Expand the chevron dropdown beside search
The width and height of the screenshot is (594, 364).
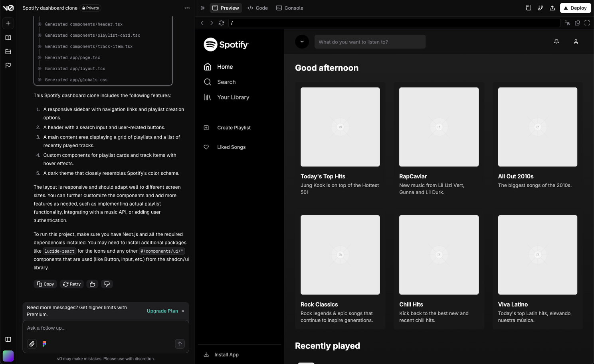302,42
